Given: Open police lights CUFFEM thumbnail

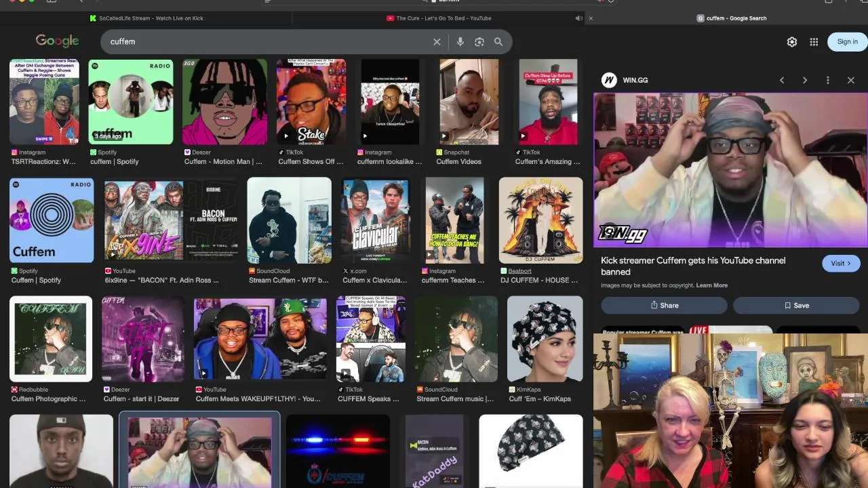Looking at the screenshot, I should [338, 451].
